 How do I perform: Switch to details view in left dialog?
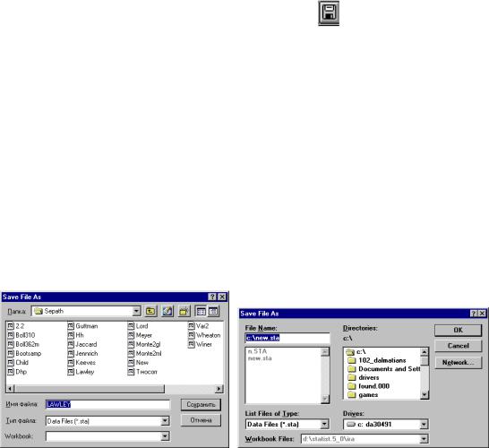click(x=213, y=311)
